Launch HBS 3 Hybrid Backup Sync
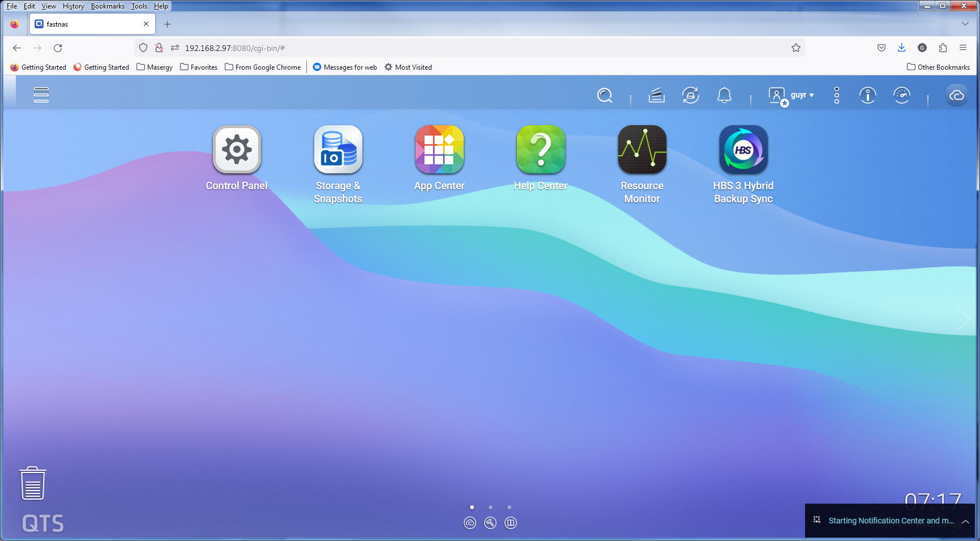The height and width of the screenshot is (541, 980). coord(743,164)
